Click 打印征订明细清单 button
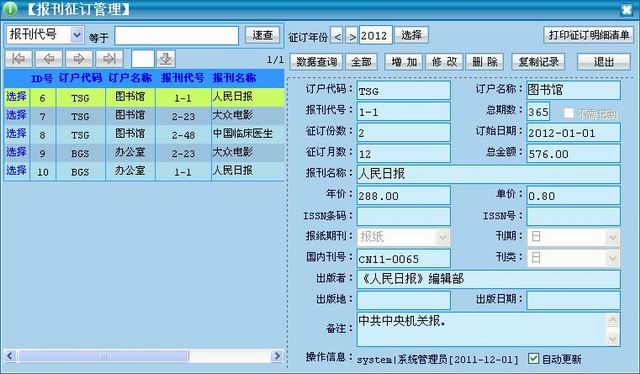640x374 pixels. pyautogui.click(x=589, y=35)
